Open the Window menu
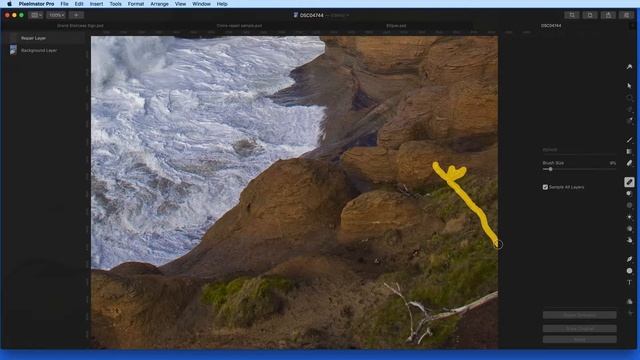The image size is (640, 360). click(201, 4)
